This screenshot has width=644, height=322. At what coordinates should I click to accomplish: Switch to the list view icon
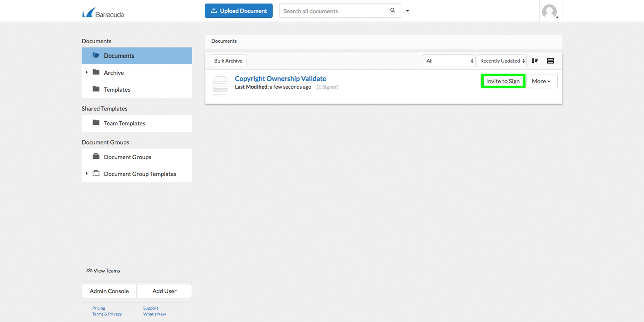point(550,61)
